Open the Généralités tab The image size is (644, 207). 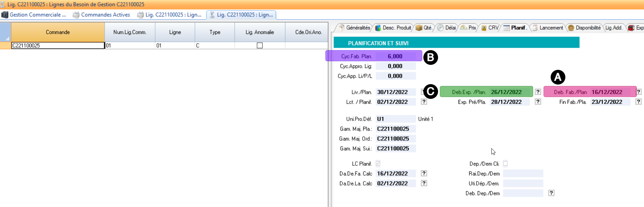pyautogui.click(x=358, y=28)
